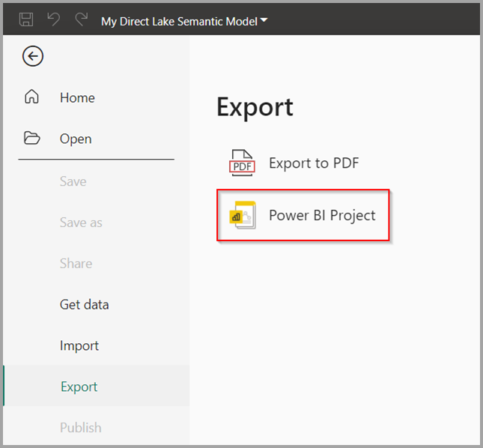Click the Share menu entry
The width and height of the screenshot is (483, 448).
76,264
